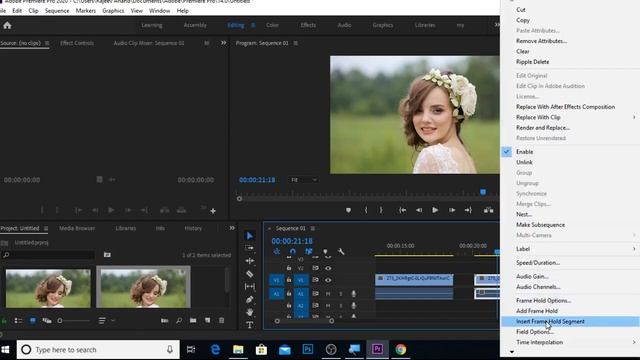Viewport: 640px width, 360px height.
Task: Click New Item icon in Project panel
Action: pyautogui.click(x=207, y=320)
